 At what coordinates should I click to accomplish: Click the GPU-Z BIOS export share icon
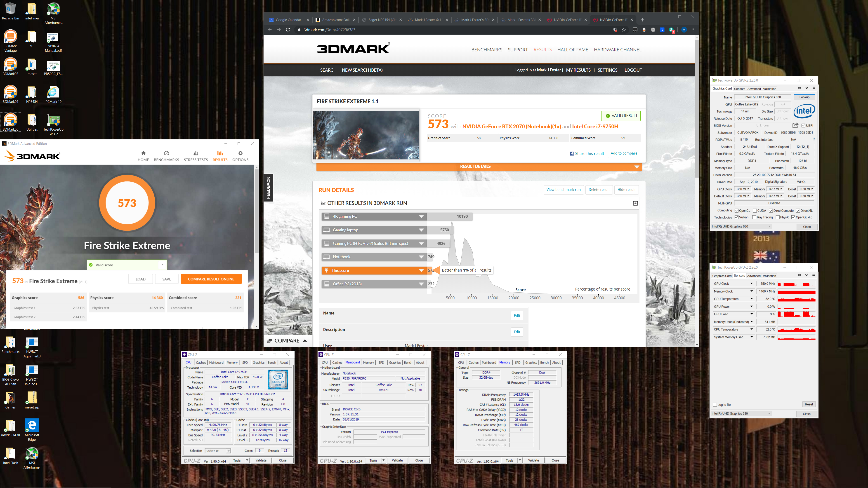[x=795, y=125]
